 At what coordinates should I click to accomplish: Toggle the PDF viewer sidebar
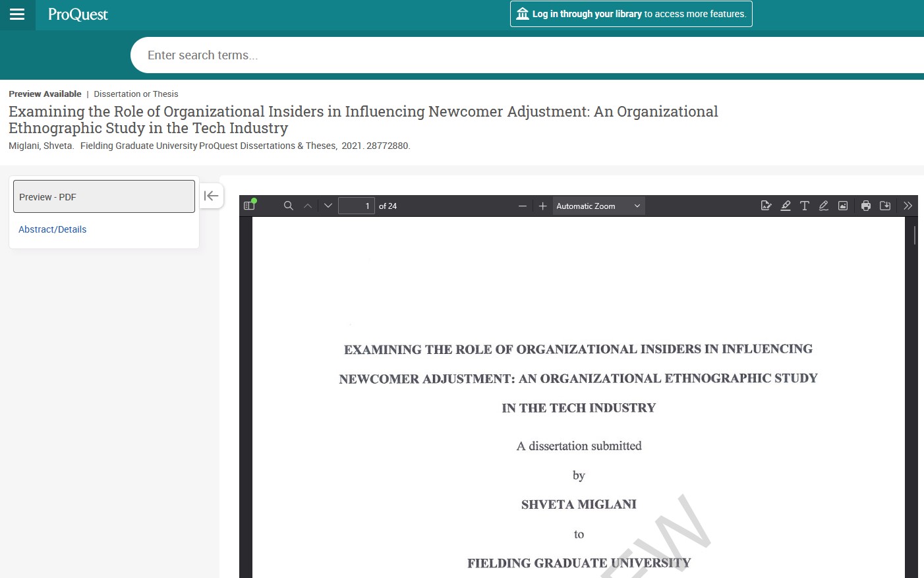(x=249, y=206)
